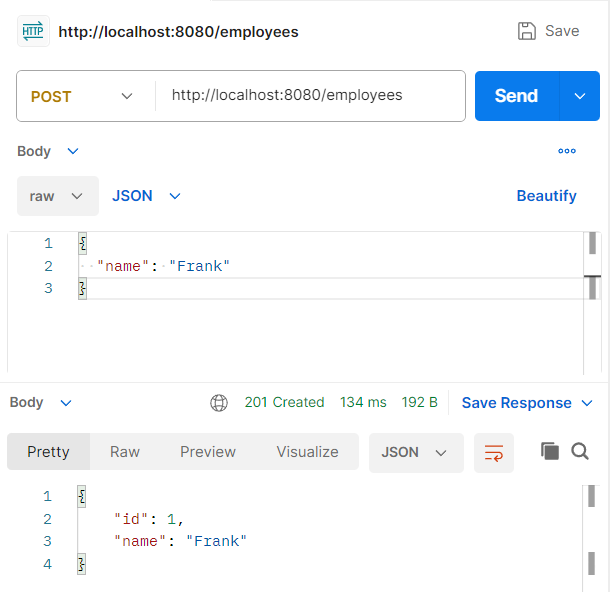Screen dimensions: 610x592
Task: Copy response body with the copy icon
Action: pos(550,451)
